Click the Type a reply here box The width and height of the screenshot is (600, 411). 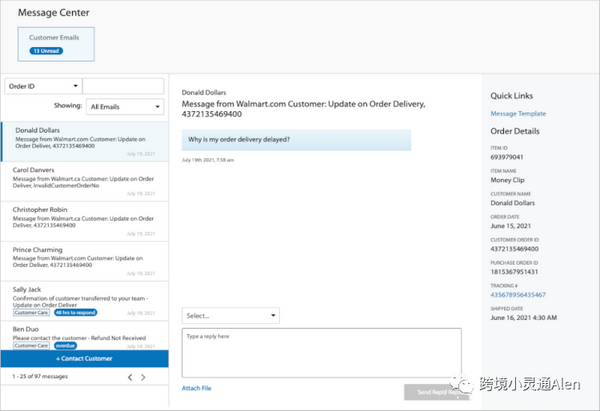322,352
